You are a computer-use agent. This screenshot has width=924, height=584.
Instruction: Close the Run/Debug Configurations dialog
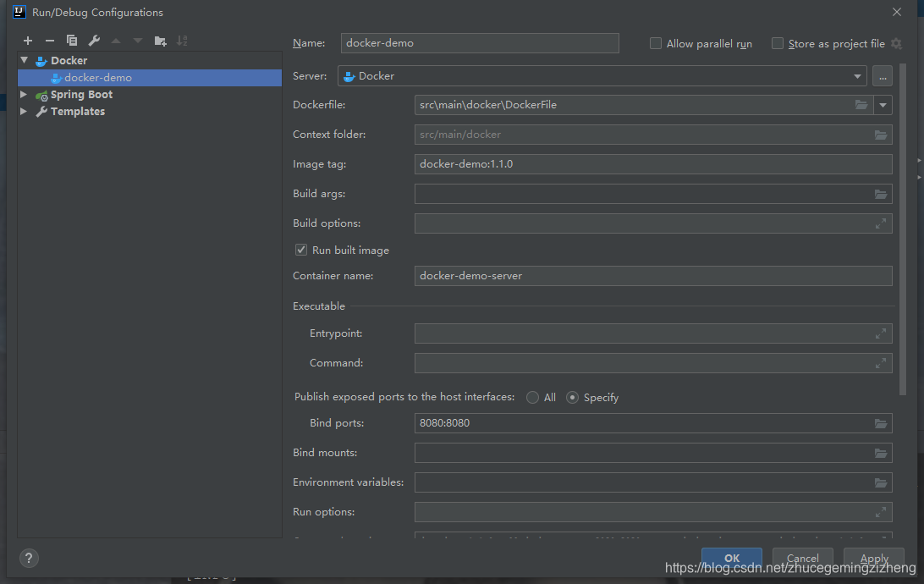point(897,12)
